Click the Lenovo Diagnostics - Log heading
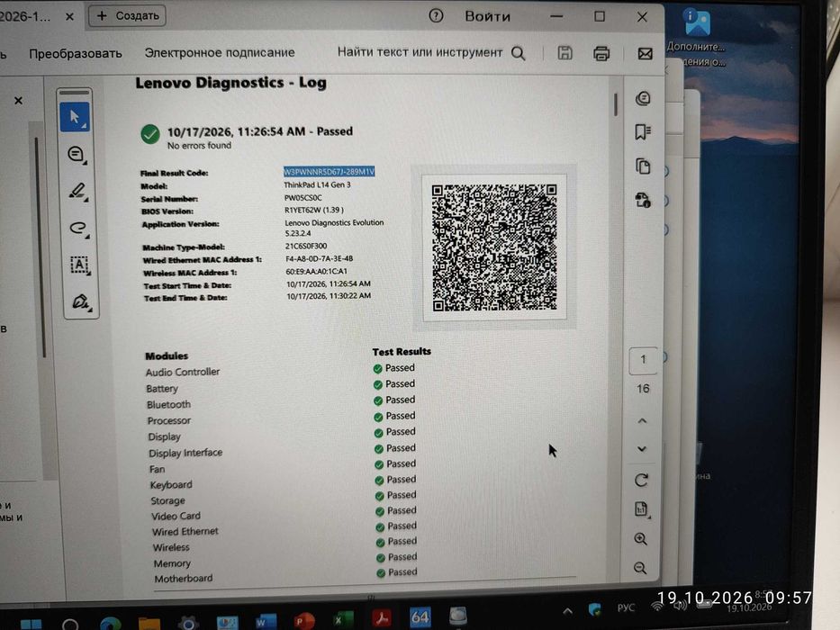Image resolution: width=840 pixels, height=630 pixels. (230, 83)
